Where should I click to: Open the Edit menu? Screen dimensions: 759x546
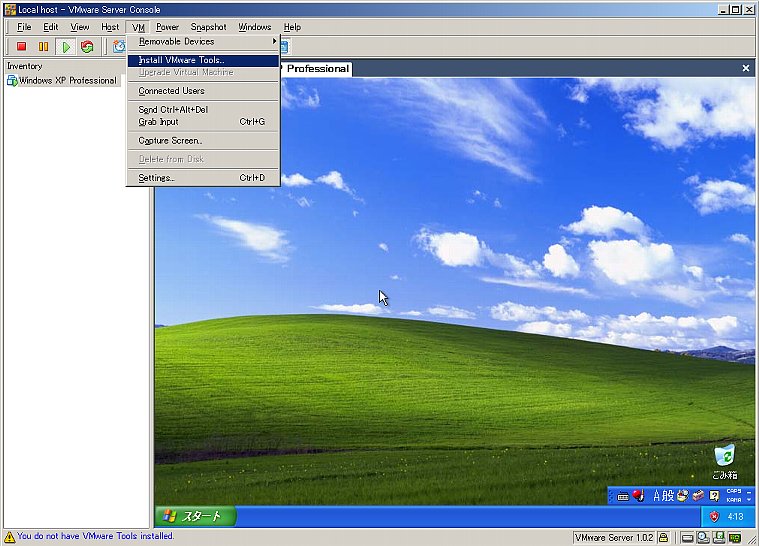coord(50,27)
